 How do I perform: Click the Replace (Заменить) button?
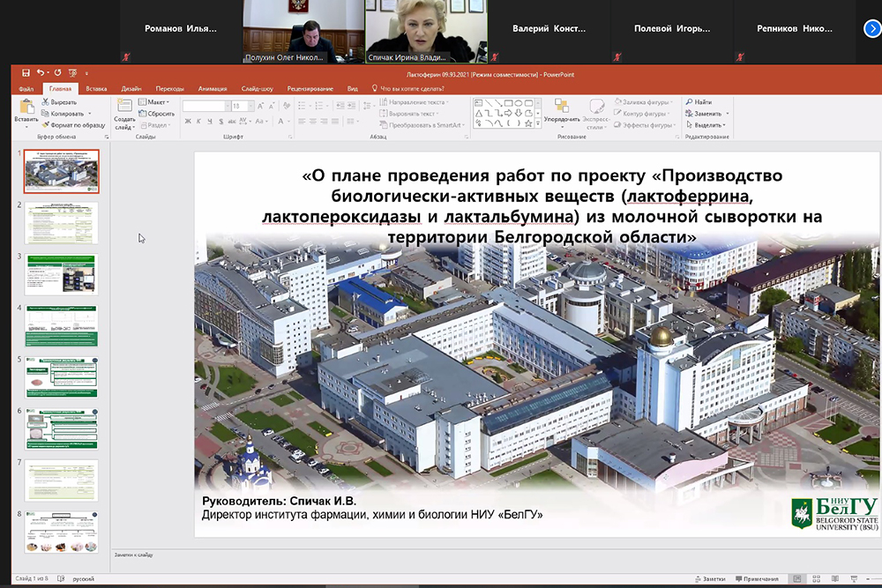pos(707,114)
